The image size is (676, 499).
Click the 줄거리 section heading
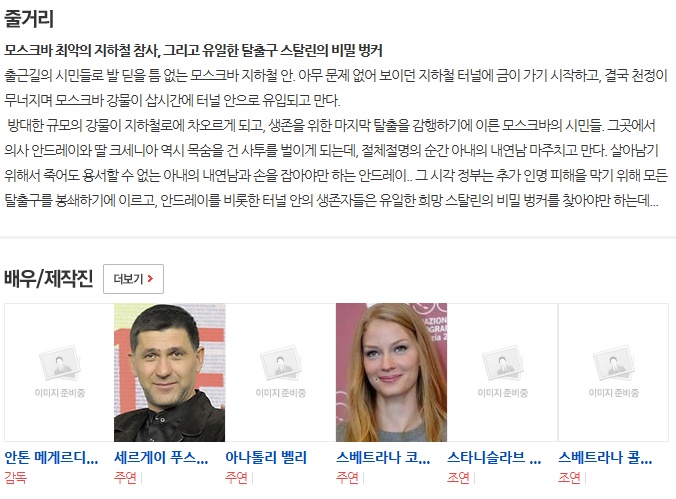pyautogui.click(x=29, y=19)
